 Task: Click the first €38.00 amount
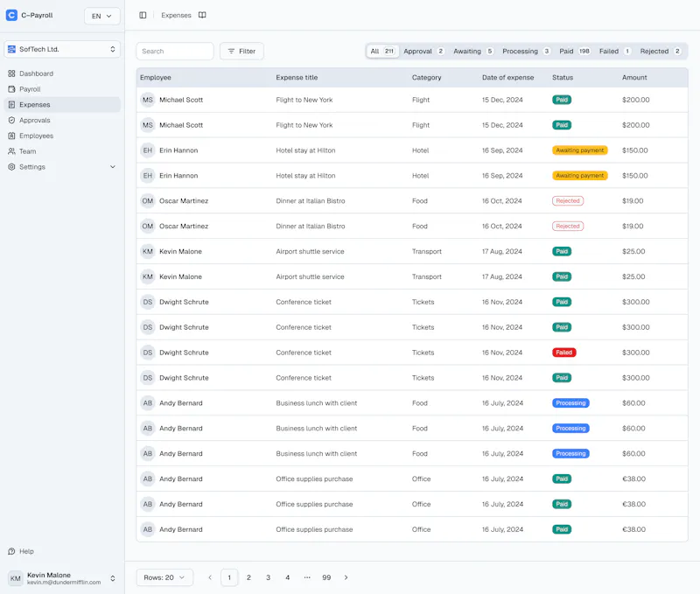pos(633,479)
